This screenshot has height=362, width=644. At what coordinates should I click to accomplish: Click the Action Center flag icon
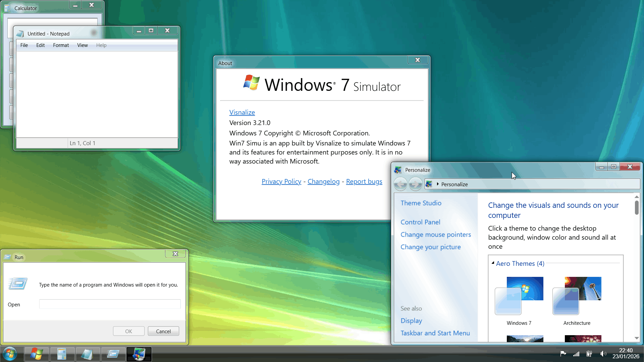[x=563, y=354]
